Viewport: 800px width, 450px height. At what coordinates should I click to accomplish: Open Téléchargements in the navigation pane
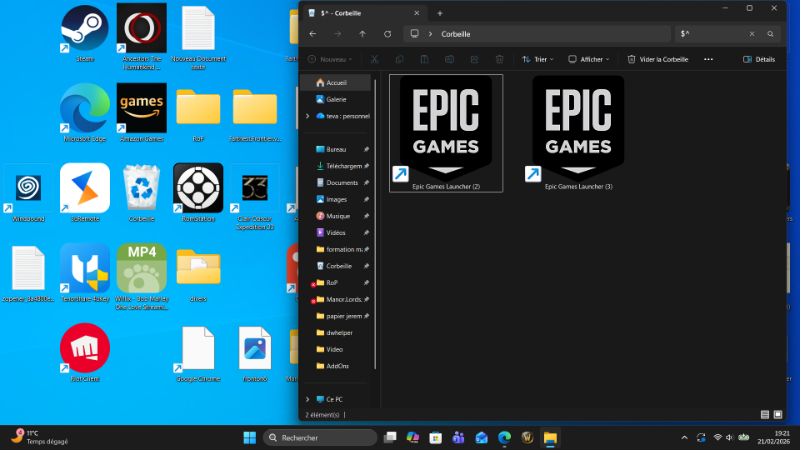[x=342, y=166]
